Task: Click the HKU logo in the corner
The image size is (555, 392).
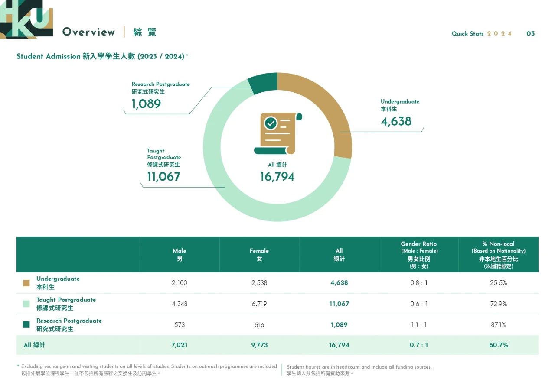Action: pyautogui.click(x=26, y=19)
